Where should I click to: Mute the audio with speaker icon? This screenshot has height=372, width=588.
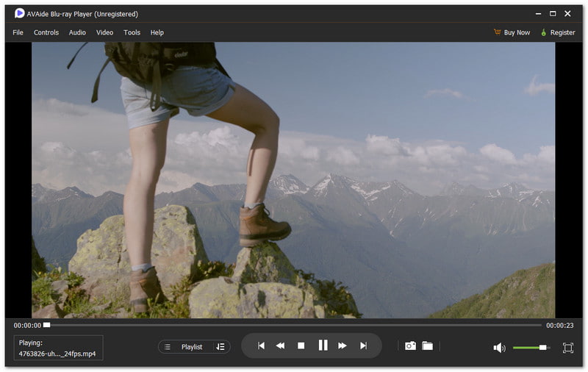[499, 348]
